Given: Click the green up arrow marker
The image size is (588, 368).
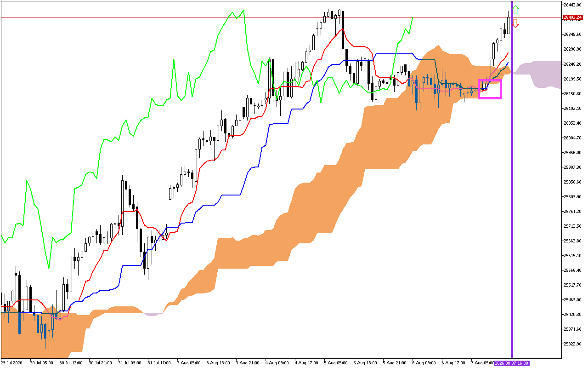Looking at the screenshot, I should [516, 10].
